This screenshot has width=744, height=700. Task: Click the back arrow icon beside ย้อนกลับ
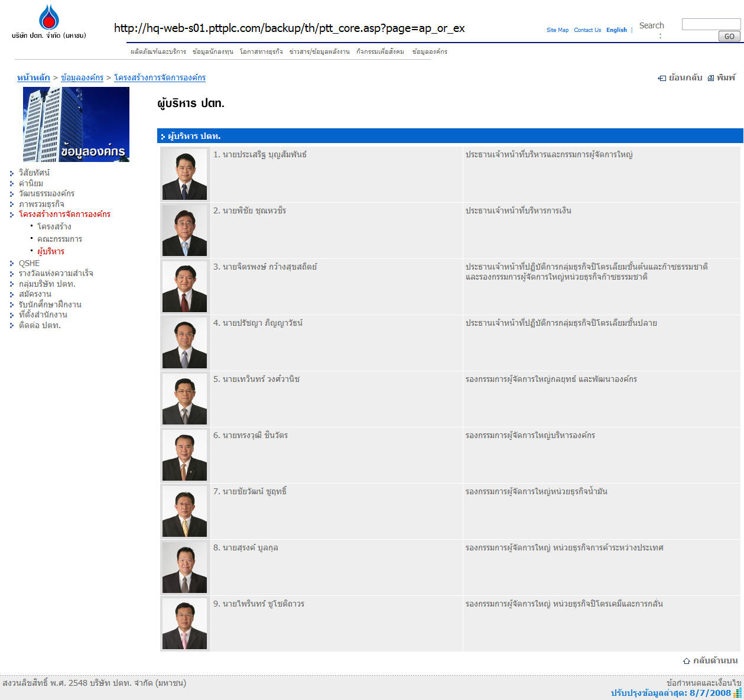(x=662, y=78)
